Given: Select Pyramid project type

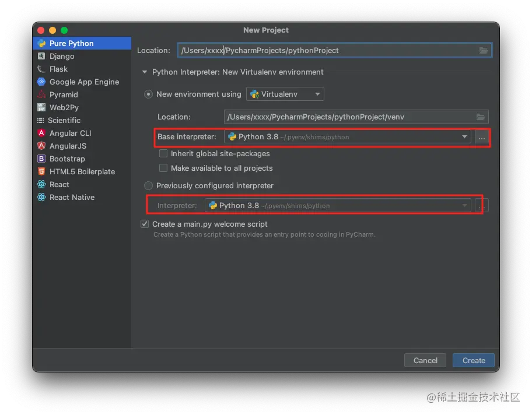Looking at the screenshot, I should tap(82, 94).
